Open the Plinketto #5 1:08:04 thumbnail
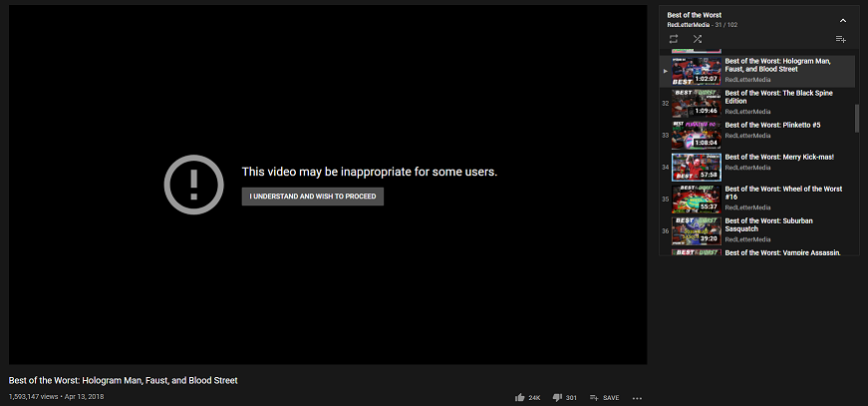The height and width of the screenshot is (406, 868). pos(697,135)
